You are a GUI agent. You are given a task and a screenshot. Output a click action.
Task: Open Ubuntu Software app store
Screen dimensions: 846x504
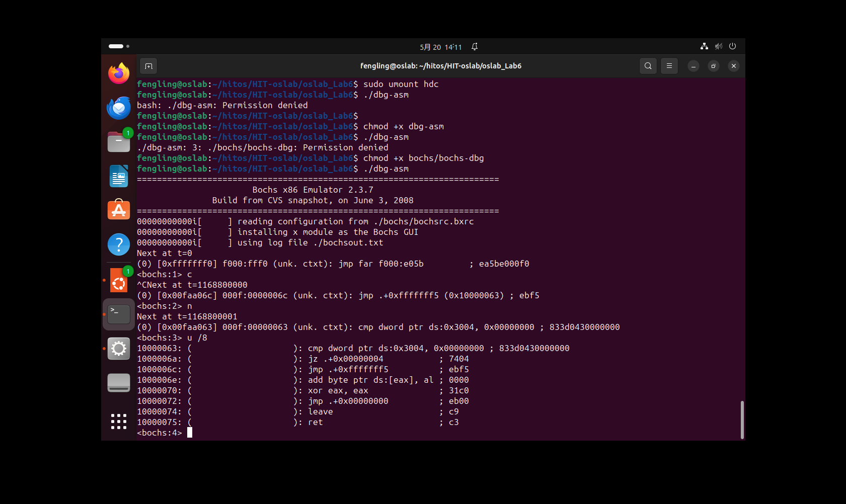[119, 210]
